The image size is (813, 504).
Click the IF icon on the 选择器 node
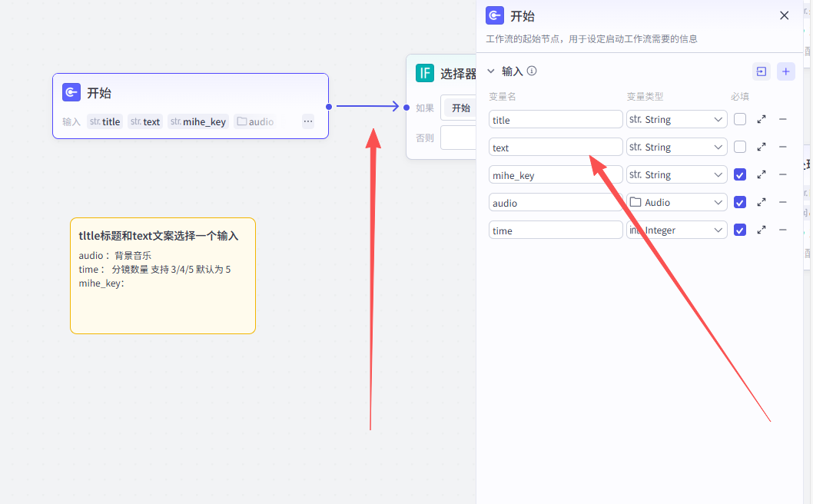[x=424, y=73]
